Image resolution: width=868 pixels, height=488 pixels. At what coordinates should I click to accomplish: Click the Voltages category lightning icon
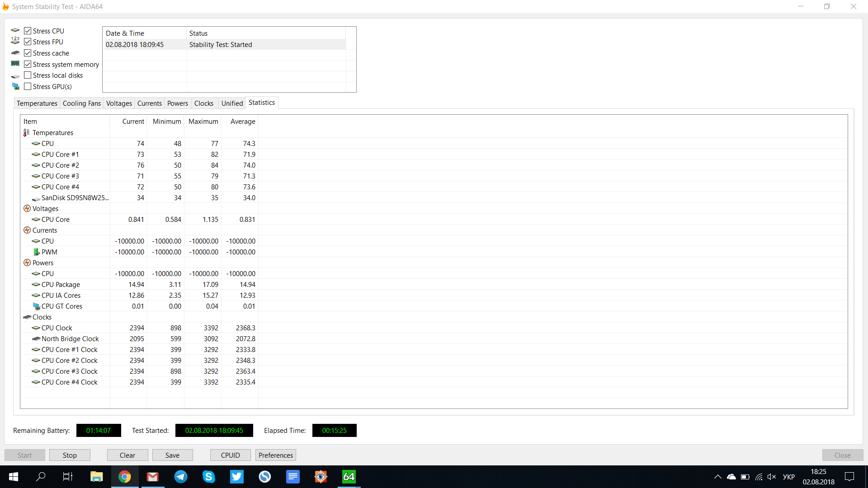coord(27,209)
